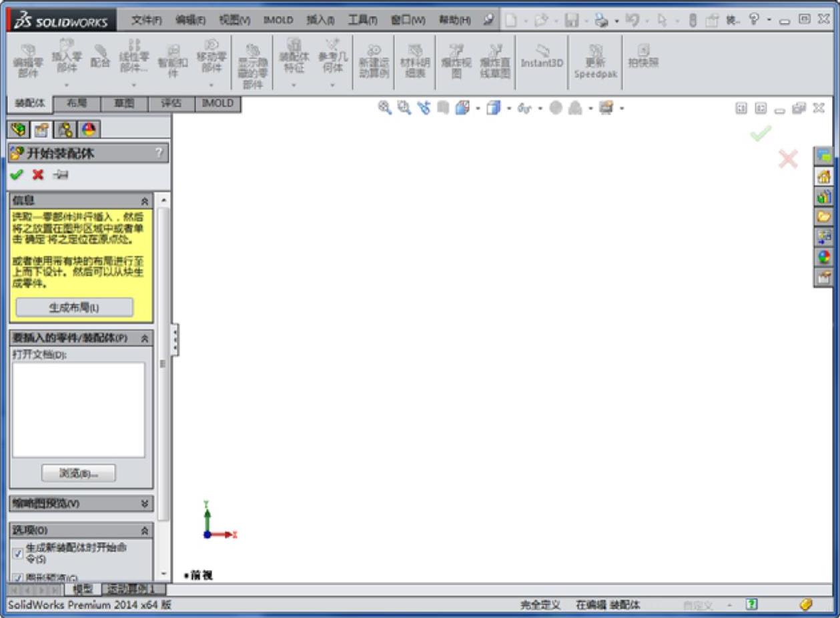Open the FeatureManager design tree tab
Image resolution: width=840 pixels, height=618 pixels.
point(19,129)
